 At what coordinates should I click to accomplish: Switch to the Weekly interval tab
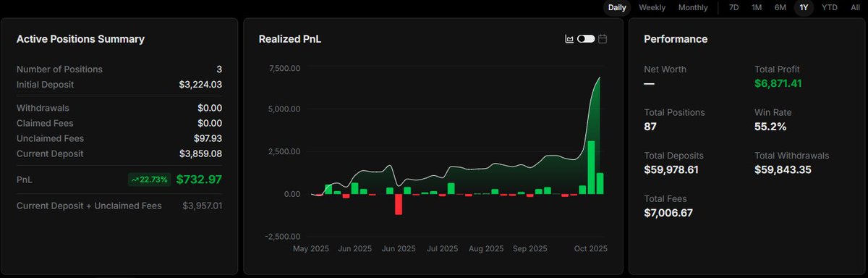[x=652, y=7]
